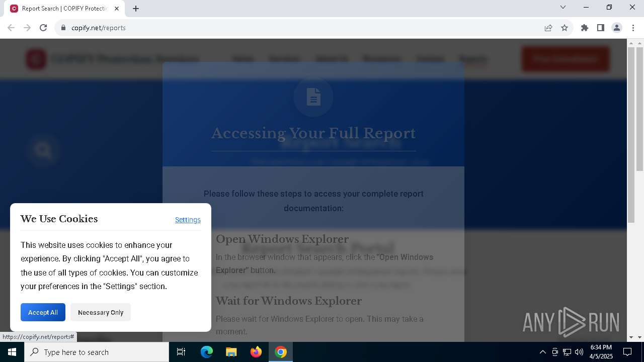This screenshot has height=362, width=644.
Task: Reload the current page
Action: pos(43,28)
